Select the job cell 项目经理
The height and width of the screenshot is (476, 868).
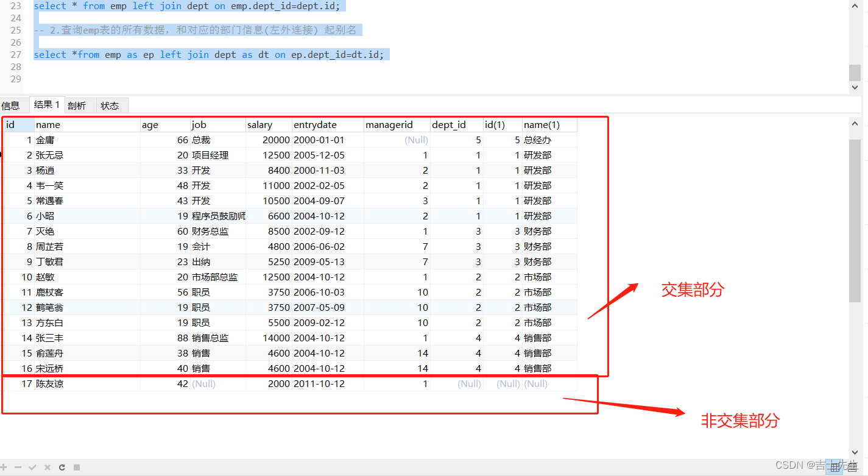coord(218,155)
